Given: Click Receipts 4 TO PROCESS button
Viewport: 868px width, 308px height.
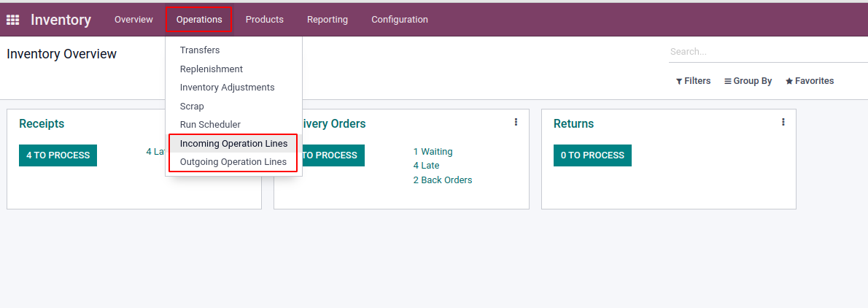Looking at the screenshot, I should (x=58, y=155).
